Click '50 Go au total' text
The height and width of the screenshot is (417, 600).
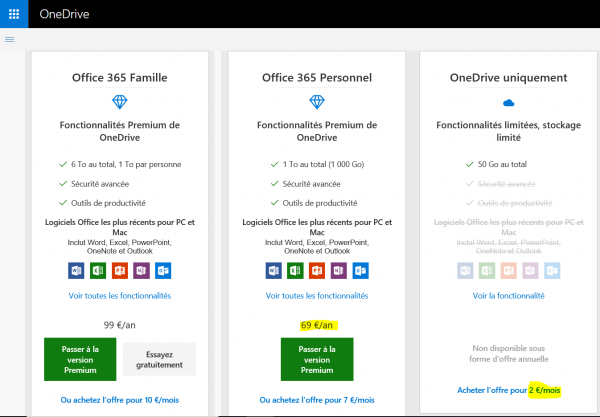point(502,165)
